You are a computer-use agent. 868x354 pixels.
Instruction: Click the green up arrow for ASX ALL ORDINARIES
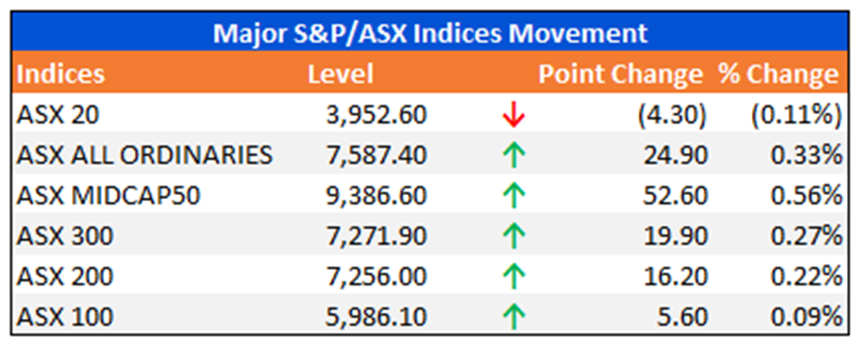(x=514, y=156)
